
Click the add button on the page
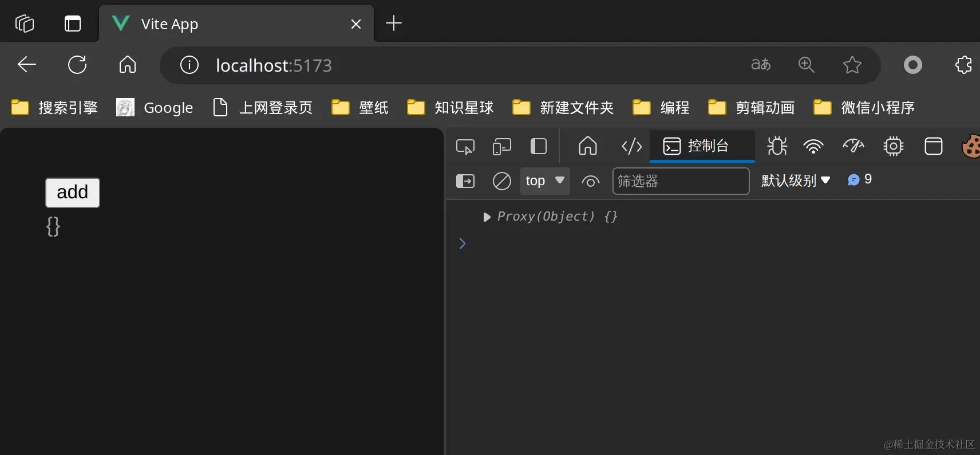coord(73,193)
